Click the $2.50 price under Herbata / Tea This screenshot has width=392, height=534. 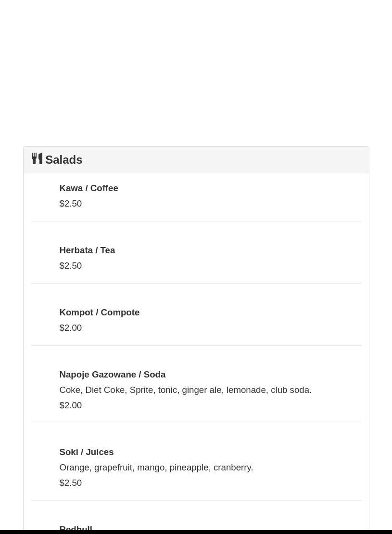coord(70,266)
